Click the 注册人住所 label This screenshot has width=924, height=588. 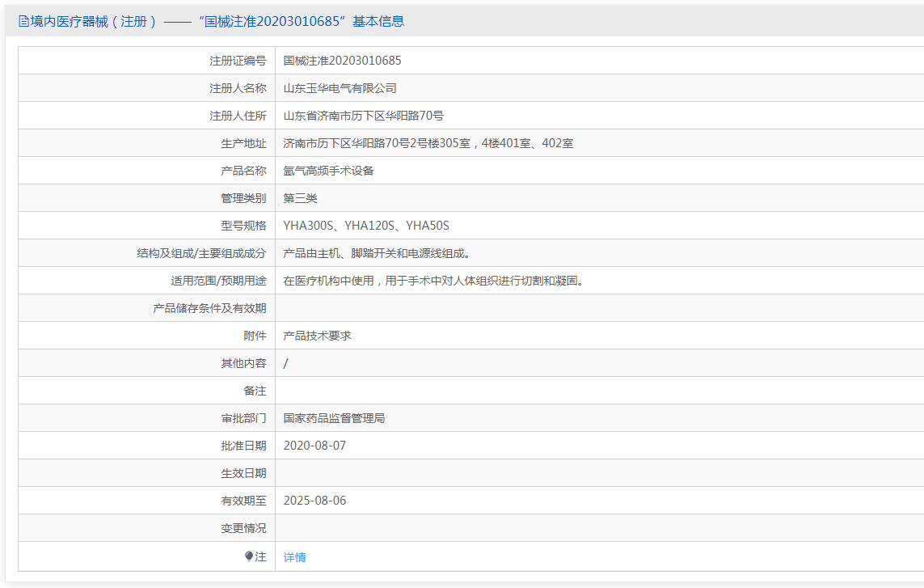tap(238, 116)
